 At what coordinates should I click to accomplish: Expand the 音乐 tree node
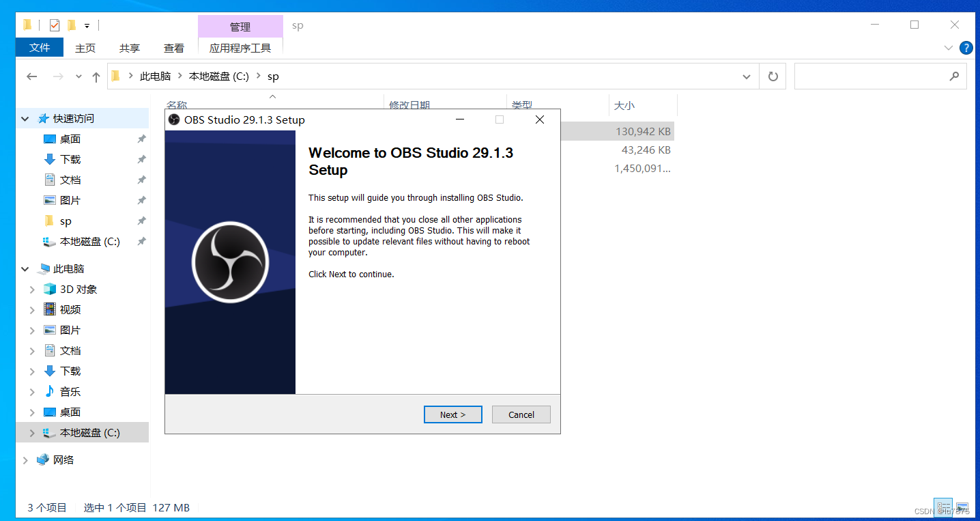[32, 392]
